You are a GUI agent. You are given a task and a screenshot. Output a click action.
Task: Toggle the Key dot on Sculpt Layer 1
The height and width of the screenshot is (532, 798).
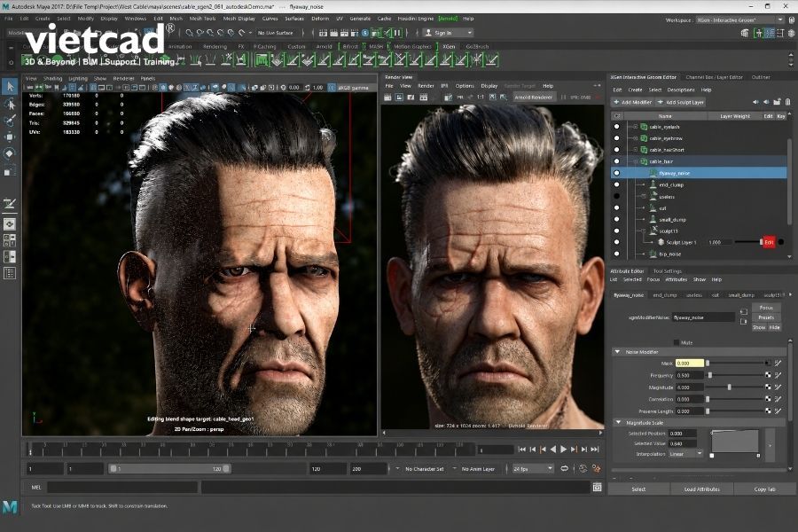click(x=780, y=242)
